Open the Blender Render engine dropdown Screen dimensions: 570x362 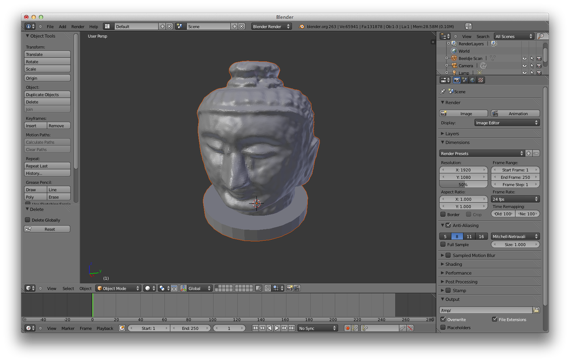[271, 27]
